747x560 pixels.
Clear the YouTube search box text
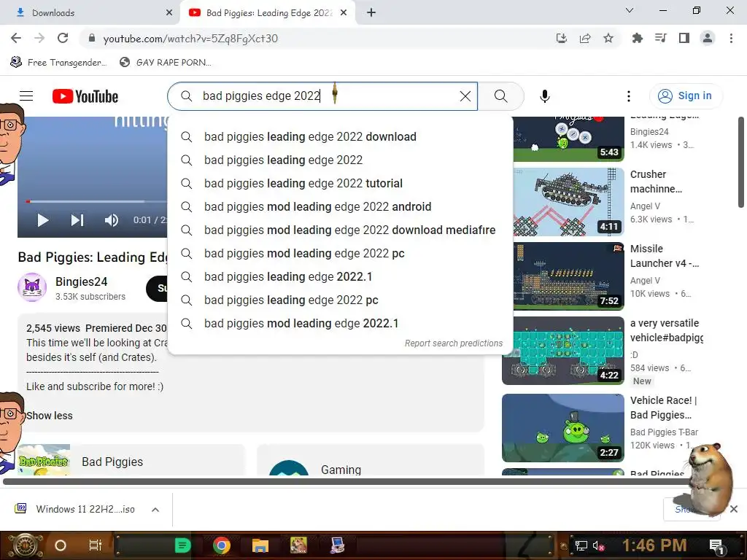tap(465, 96)
